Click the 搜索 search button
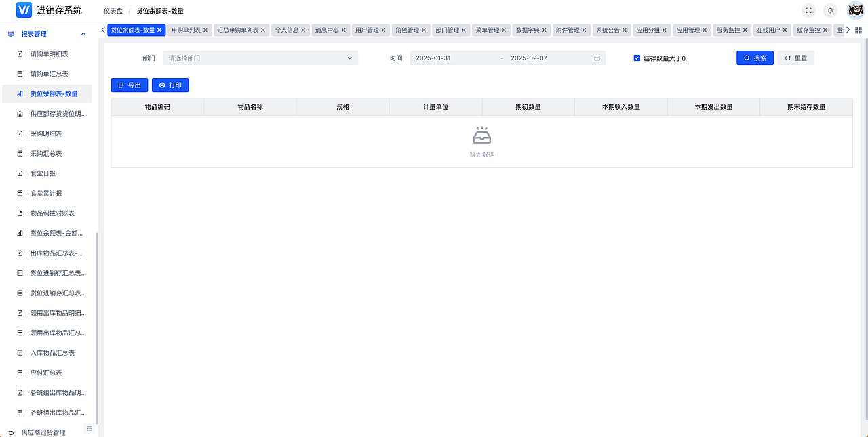 click(755, 58)
